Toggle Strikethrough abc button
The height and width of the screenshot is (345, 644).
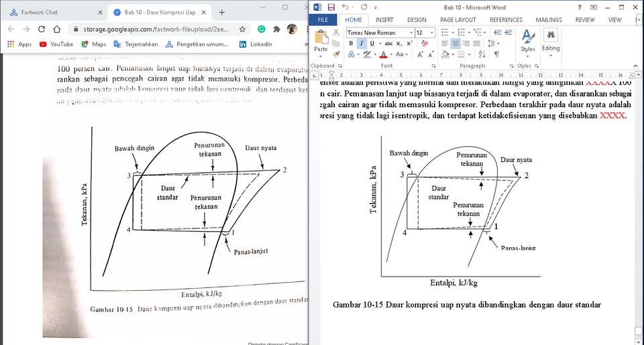[x=388, y=43]
